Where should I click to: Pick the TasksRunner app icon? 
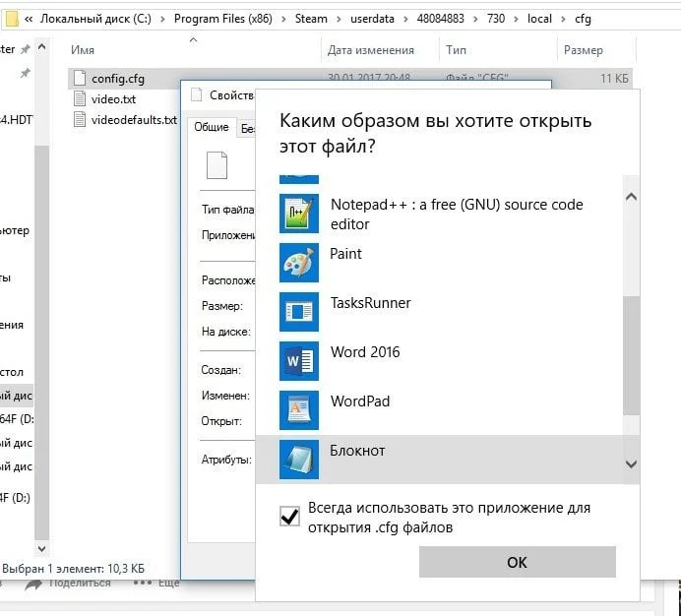click(x=299, y=312)
